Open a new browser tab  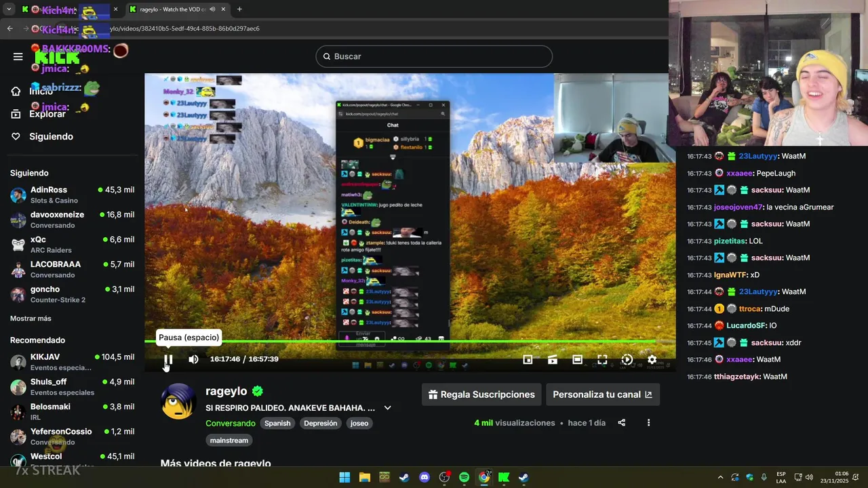tap(239, 9)
